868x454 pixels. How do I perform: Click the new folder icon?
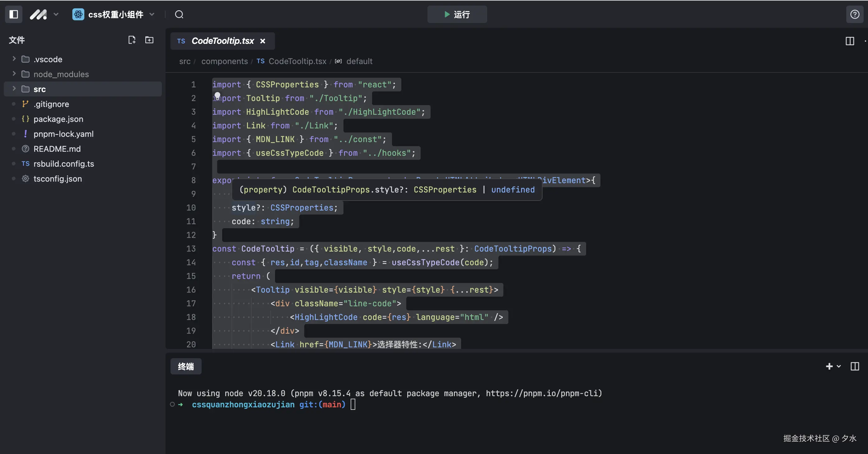[x=149, y=40]
